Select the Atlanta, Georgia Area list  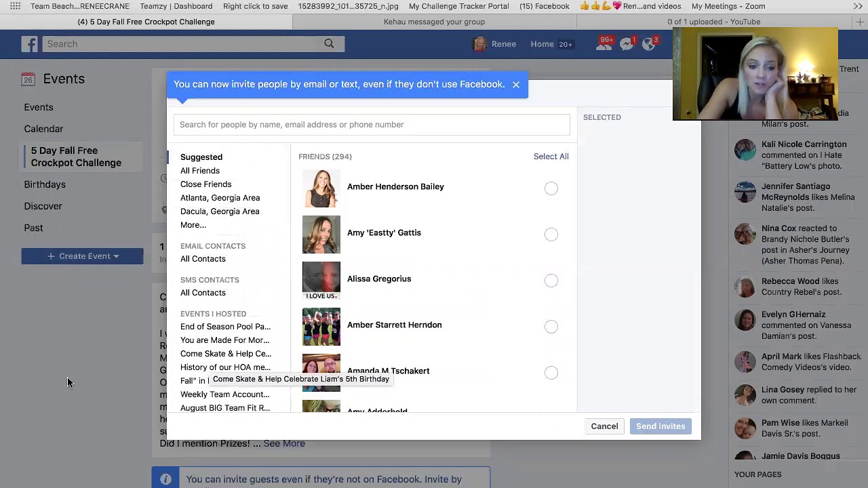tap(220, 198)
